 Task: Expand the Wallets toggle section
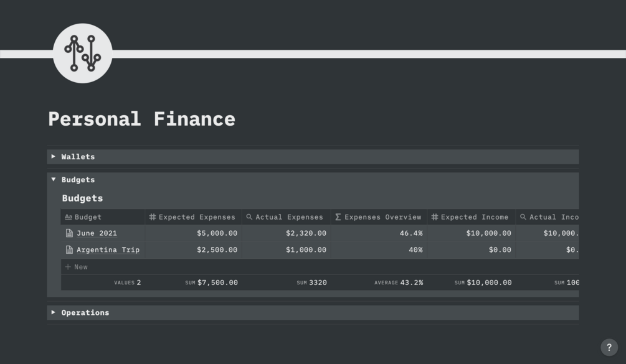click(54, 157)
